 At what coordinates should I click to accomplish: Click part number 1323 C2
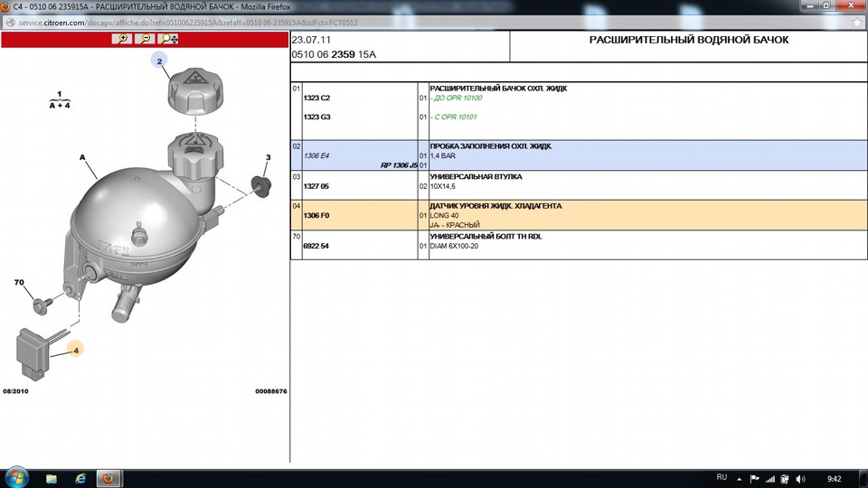316,98
